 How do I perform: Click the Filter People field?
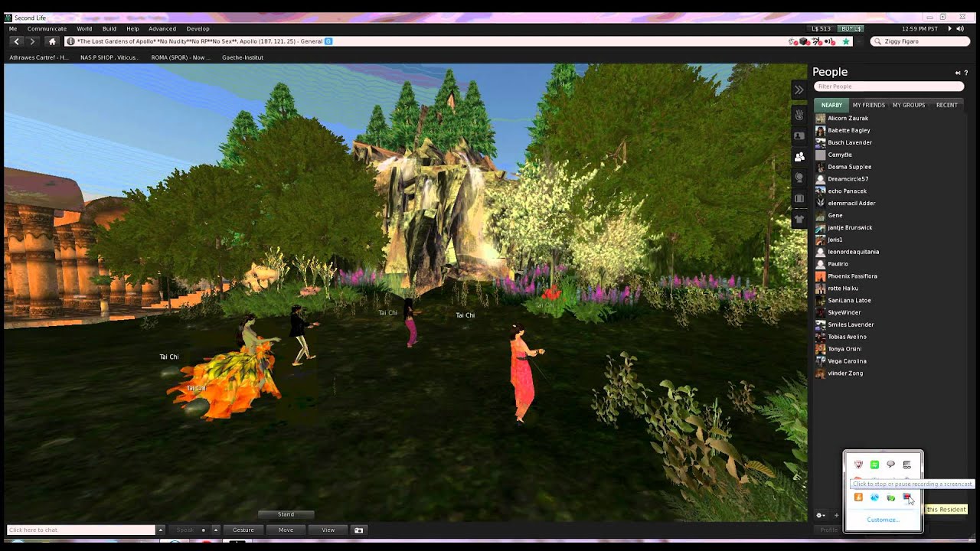tap(888, 86)
